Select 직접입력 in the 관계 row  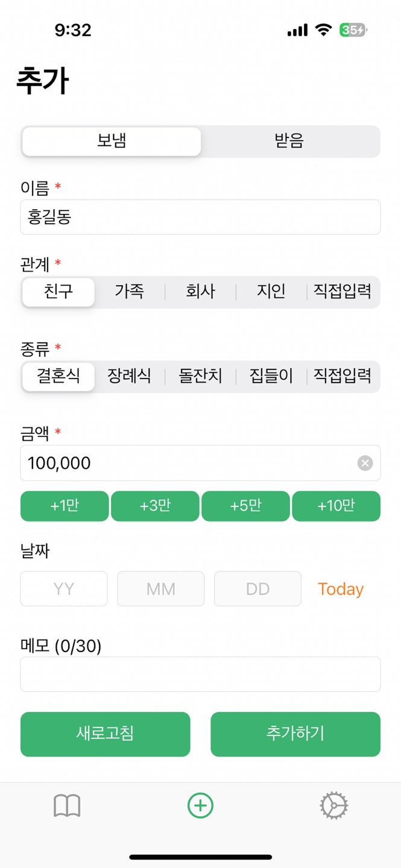click(x=343, y=292)
